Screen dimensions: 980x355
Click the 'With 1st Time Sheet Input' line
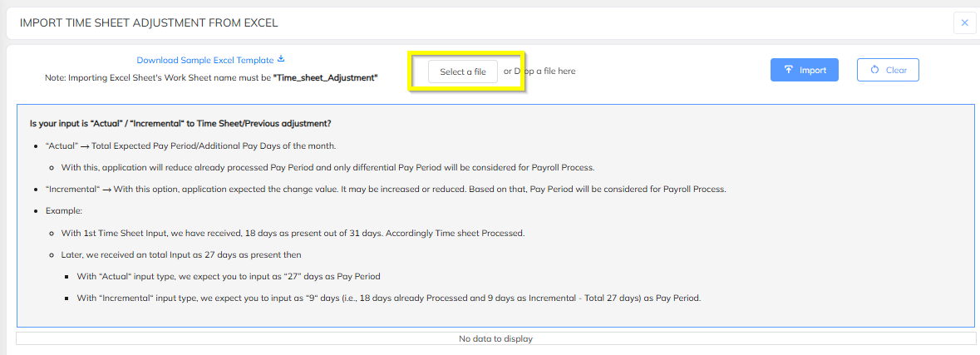pyautogui.click(x=293, y=233)
